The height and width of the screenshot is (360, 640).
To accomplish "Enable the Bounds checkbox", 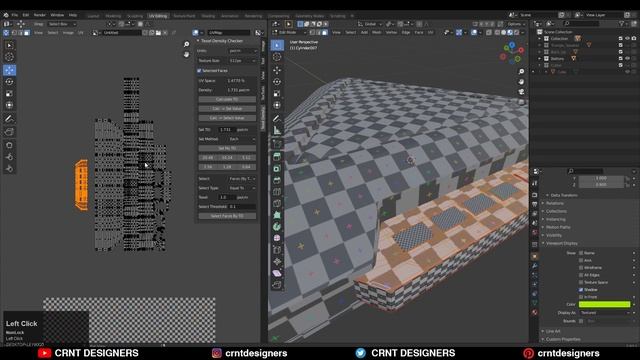I will point(581,321).
